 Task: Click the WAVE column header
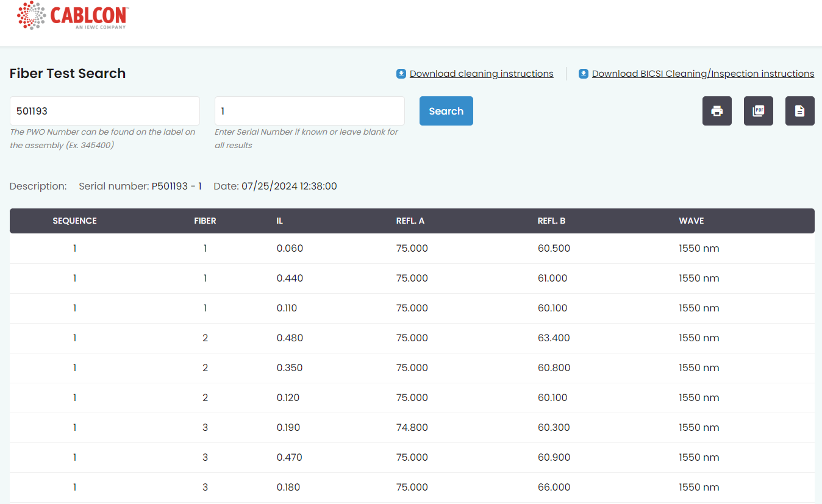(691, 221)
